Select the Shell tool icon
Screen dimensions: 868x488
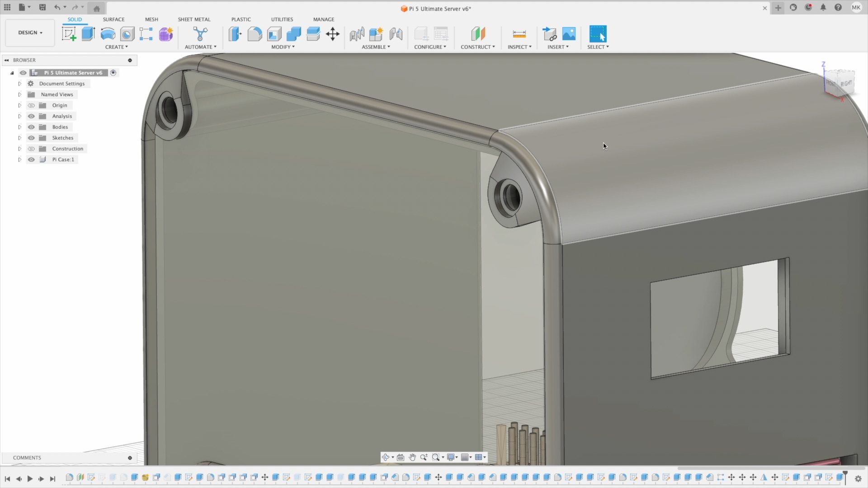tap(274, 34)
